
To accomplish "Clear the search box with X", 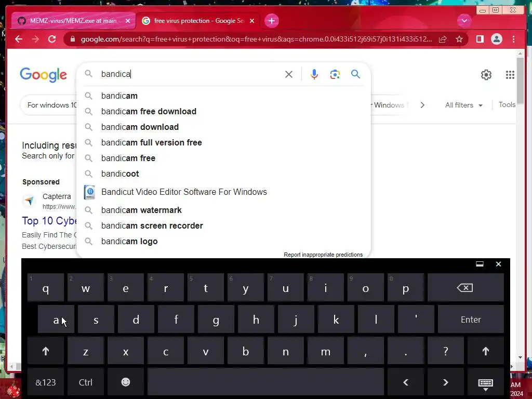I will 289,74.
